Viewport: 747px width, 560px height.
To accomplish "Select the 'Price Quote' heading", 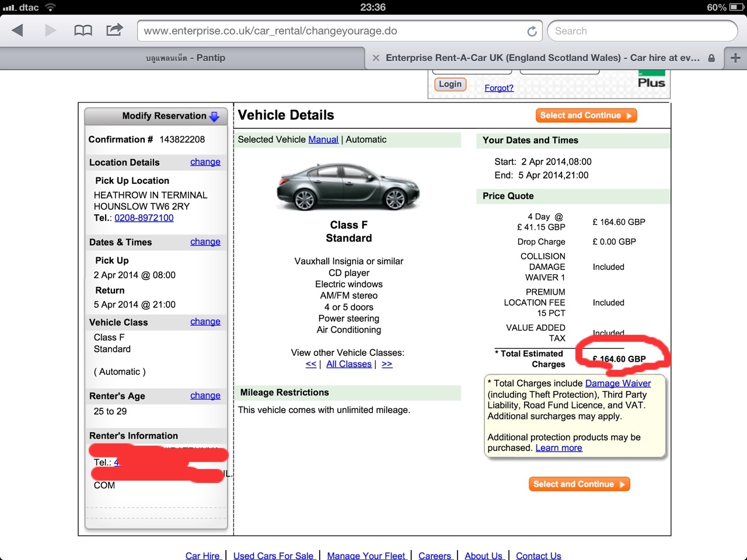I will [x=508, y=196].
